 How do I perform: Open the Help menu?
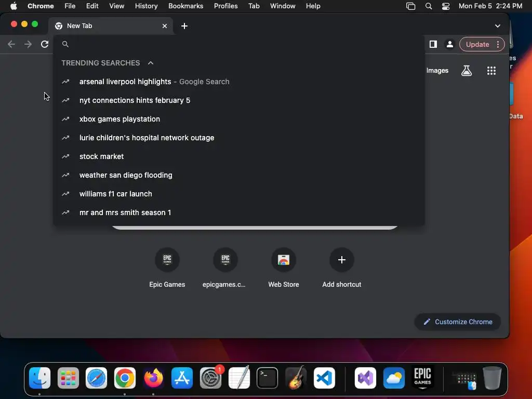(x=313, y=6)
